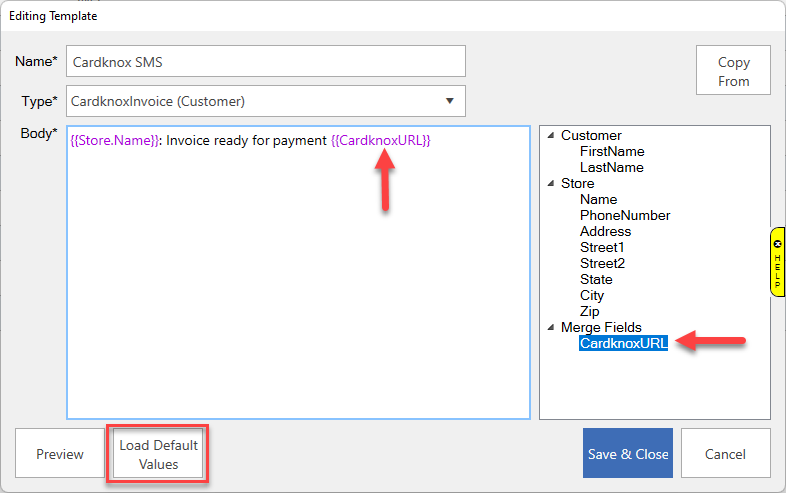Select FirstName in the Customer tree
The height and width of the screenshot is (493, 786).
(x=611, y=151)
